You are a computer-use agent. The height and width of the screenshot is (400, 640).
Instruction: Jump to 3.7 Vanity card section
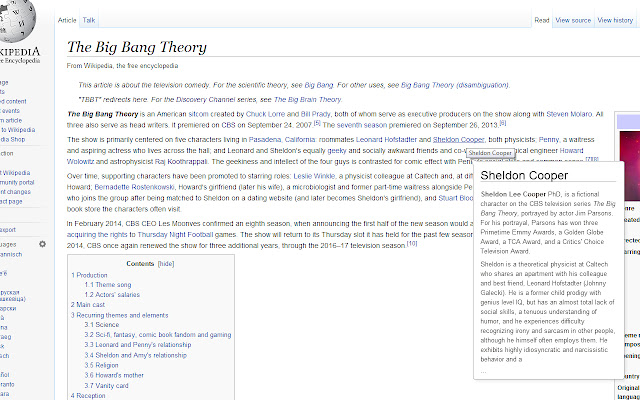point(107,385)
